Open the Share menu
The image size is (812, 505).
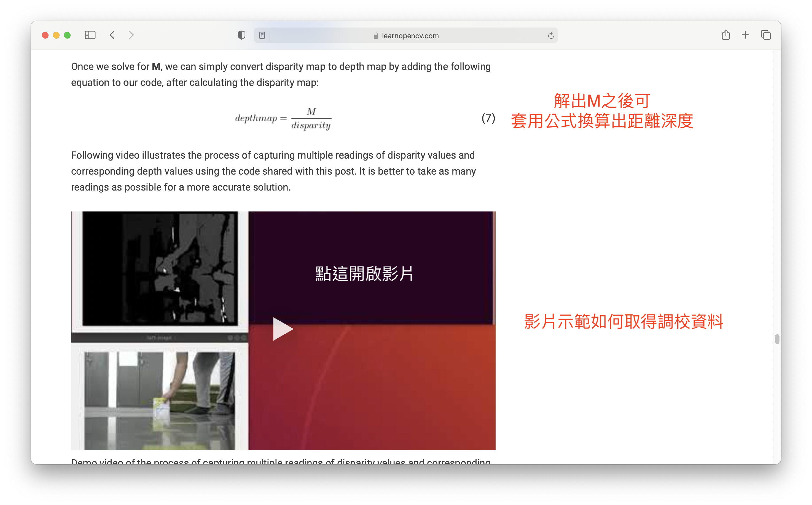click(x=725, y=35)
